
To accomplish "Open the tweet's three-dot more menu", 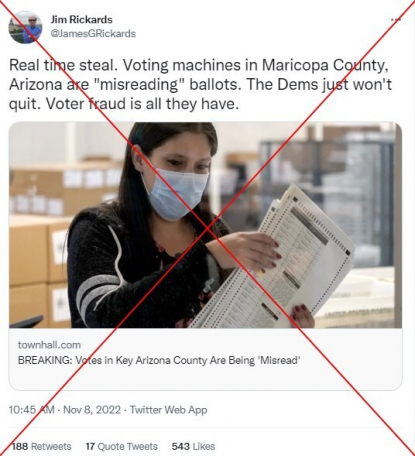I will pos(396,20).
